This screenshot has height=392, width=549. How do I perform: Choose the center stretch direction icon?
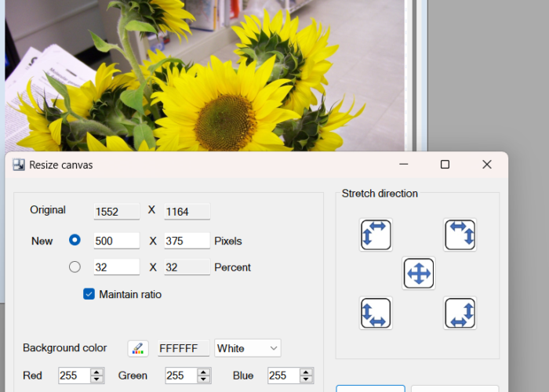418,273
